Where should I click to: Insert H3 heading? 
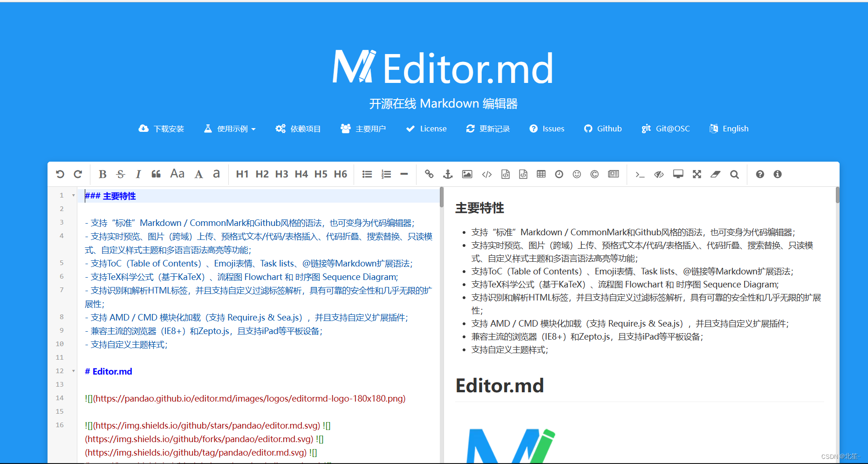281,174
